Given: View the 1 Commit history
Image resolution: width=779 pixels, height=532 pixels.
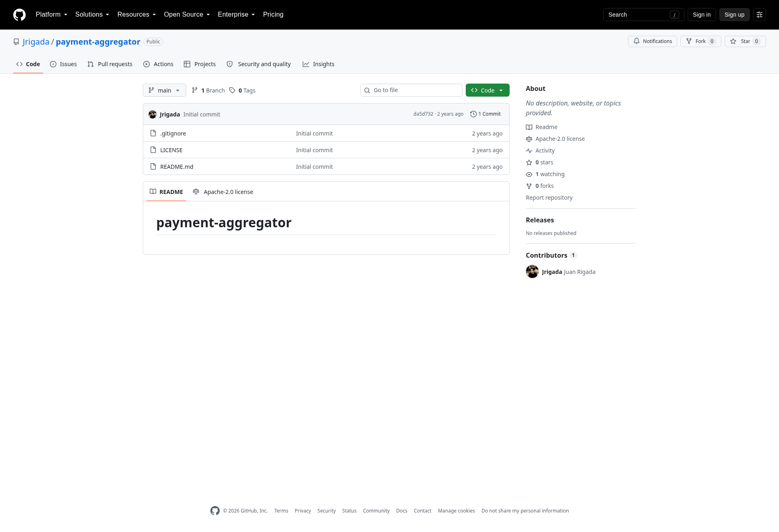Looking at the screenshot, I should pos(486,114).
